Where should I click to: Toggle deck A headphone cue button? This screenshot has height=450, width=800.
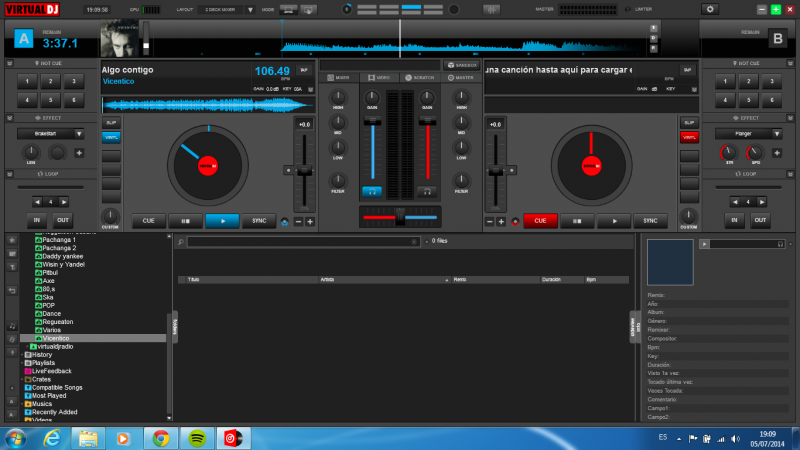372,192
